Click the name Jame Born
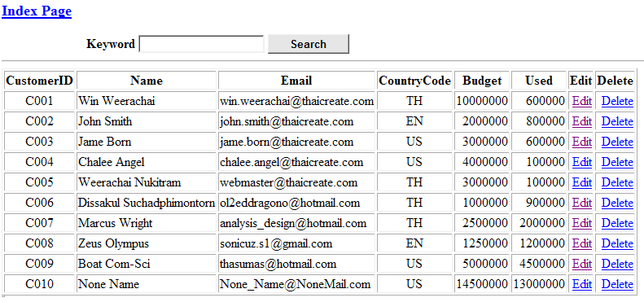The width and height of the screenshot is (644, 302). pyautogui.click(x=105, y=142)
